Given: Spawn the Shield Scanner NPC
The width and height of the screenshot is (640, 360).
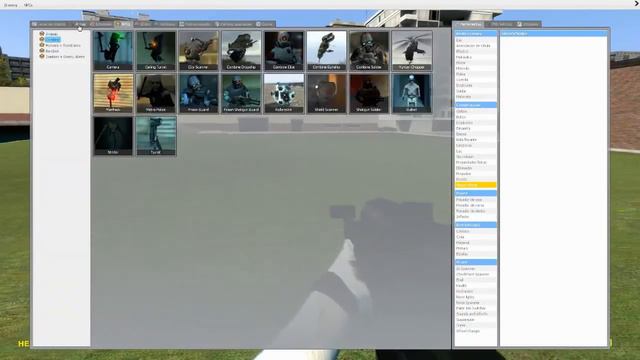Looking at the screenshot, I should (x=326, y=93).
